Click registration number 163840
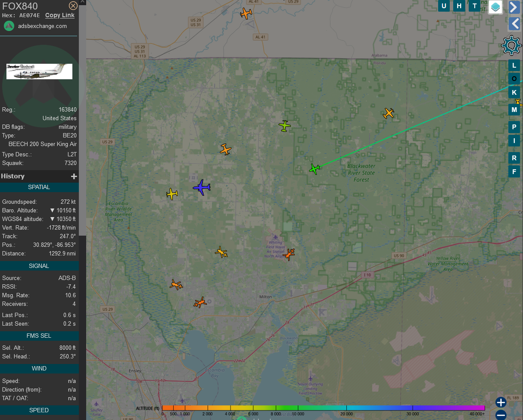The image size is (523, 420). (x=68, y=110)
